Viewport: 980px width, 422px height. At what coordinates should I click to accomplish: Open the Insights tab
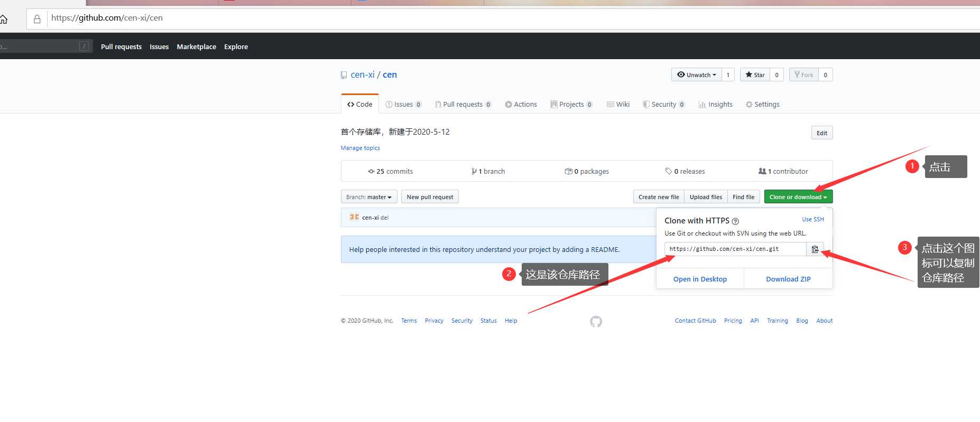pos(715,105)
